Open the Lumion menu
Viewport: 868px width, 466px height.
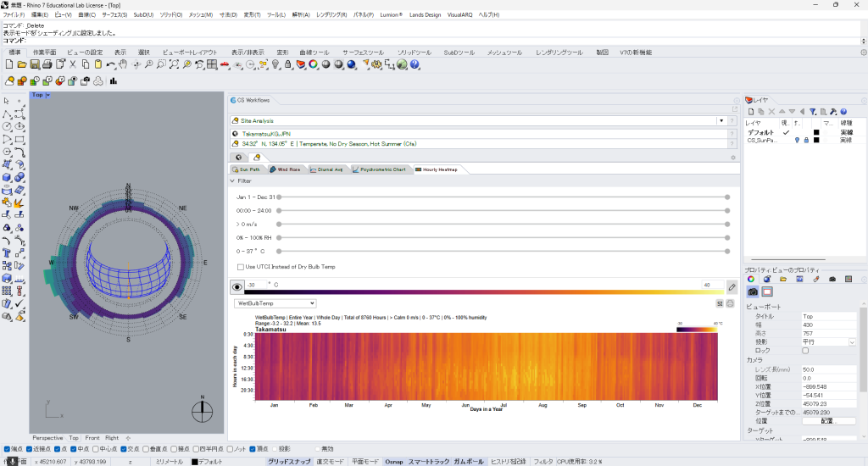(389, 15)
